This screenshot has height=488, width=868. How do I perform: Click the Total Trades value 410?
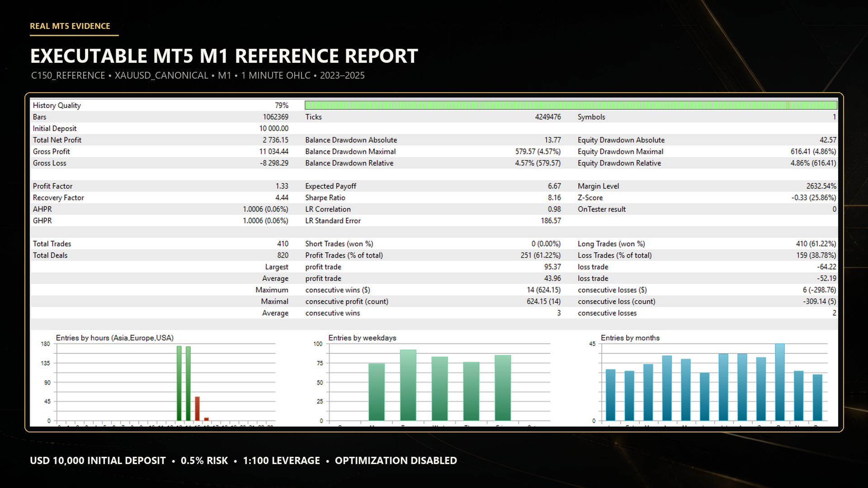(283, 244)
